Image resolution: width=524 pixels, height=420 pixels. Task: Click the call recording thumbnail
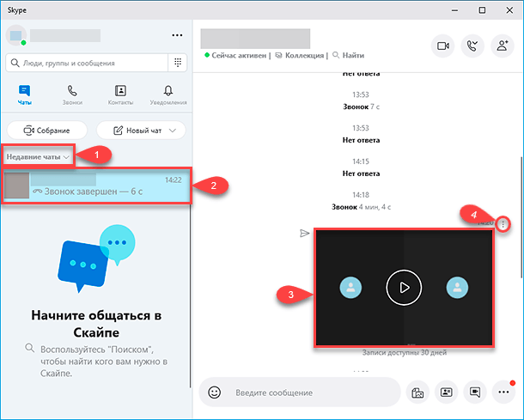[405, 288]
